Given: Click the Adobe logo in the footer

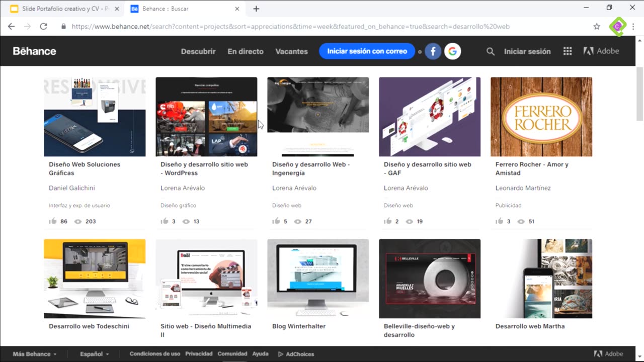Looking at the screenshot, I should pos(609,354).
